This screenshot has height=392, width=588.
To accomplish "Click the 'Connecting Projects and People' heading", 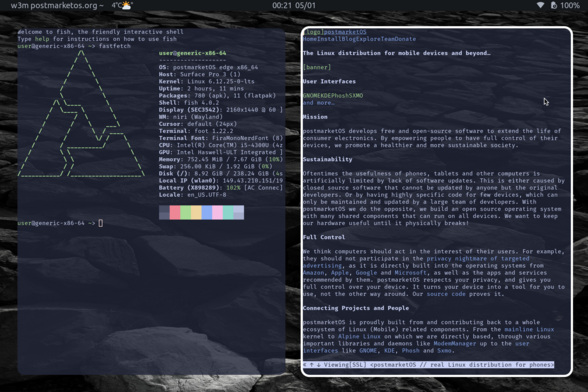I will pos(356,308).
